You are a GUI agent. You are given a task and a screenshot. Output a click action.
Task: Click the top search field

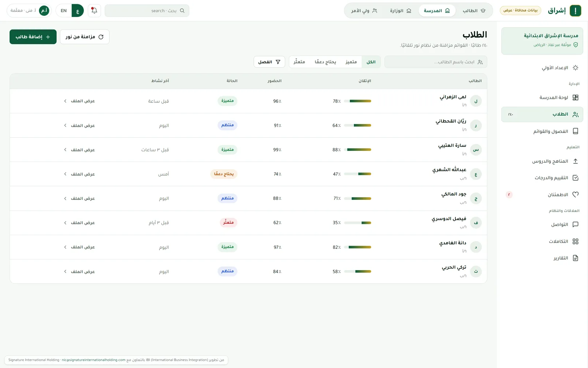(147, 11)
